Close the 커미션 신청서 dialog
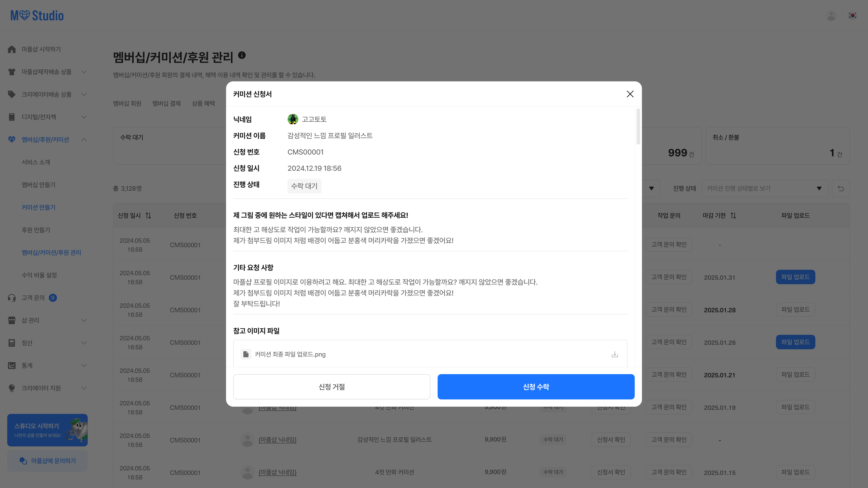This screenshot has height=488, width=868. point(630,94)
